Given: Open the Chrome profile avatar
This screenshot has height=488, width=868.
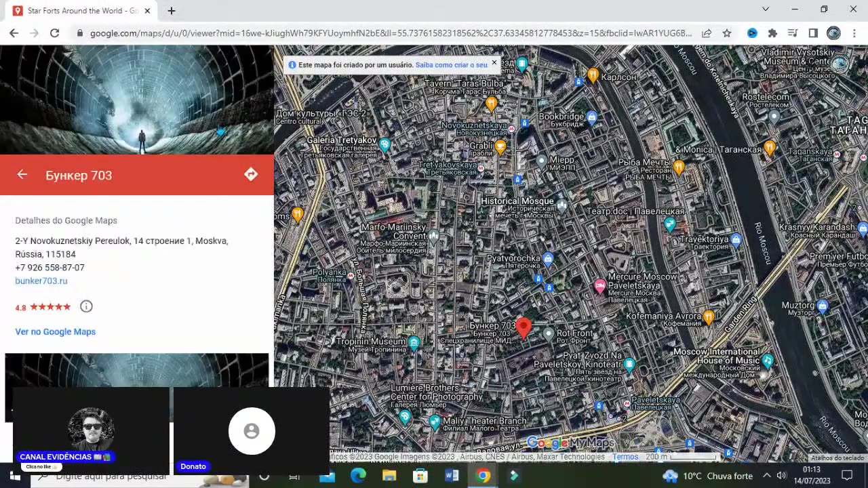Looking at the screenshot, I should [833, 33].
